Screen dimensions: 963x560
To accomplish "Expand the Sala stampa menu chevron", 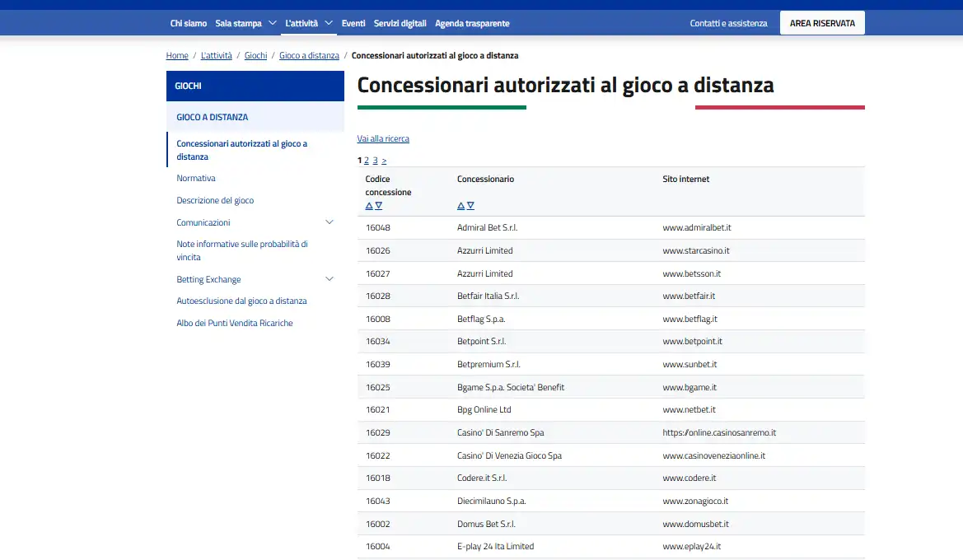I will click(272, 23).
